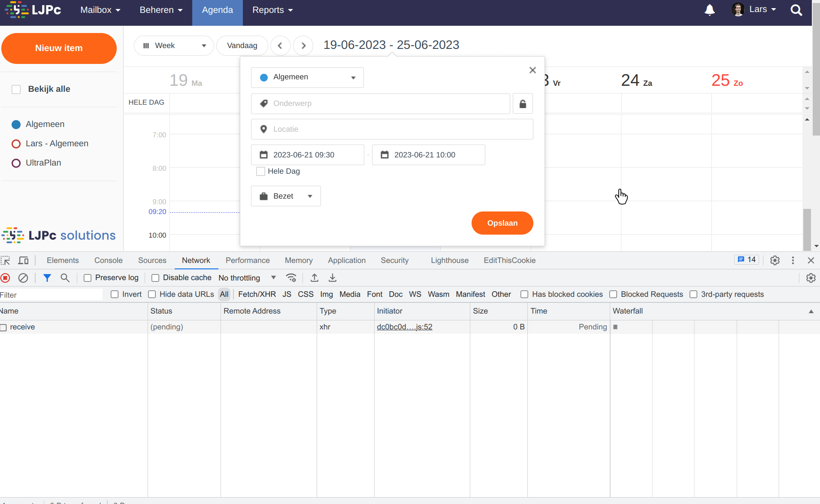Screen dimensions: 820x504
Task: Toggle the device toolbar icon in DevTools
Action: pos(23,260)
